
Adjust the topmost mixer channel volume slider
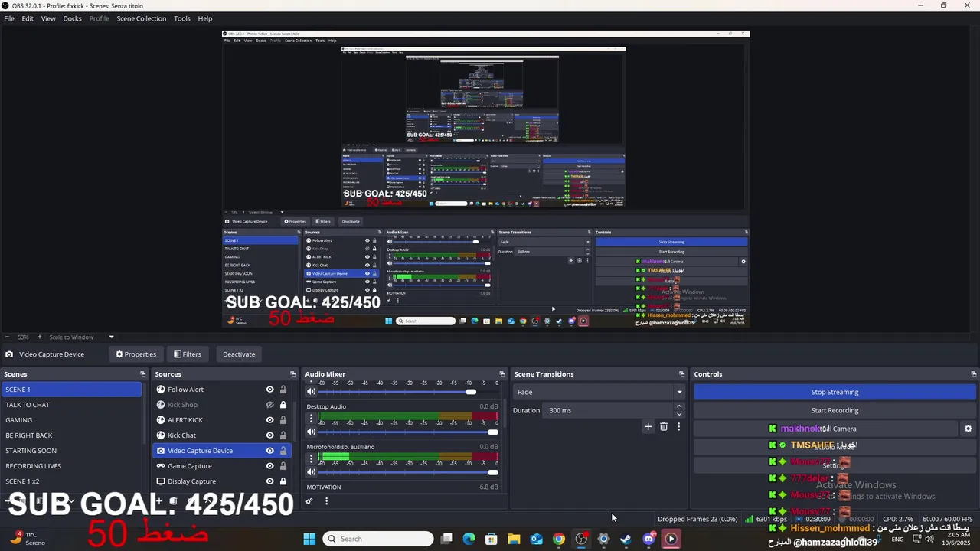point(408,392)
